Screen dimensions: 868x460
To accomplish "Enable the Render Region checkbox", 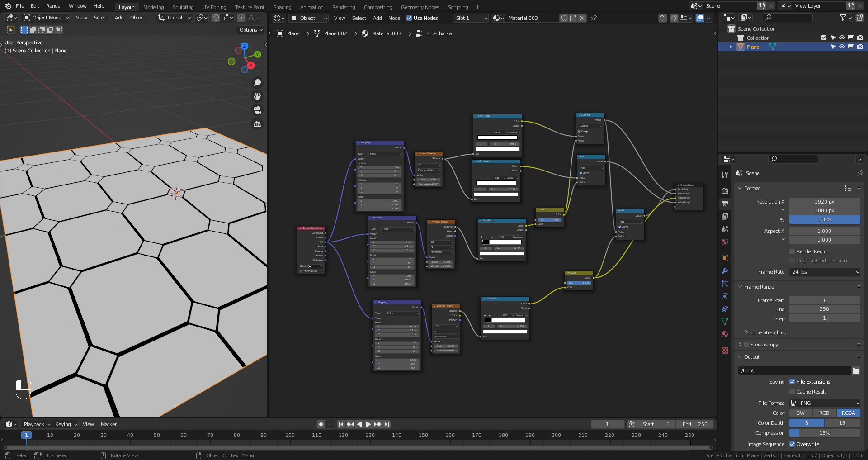I will 792,251.
